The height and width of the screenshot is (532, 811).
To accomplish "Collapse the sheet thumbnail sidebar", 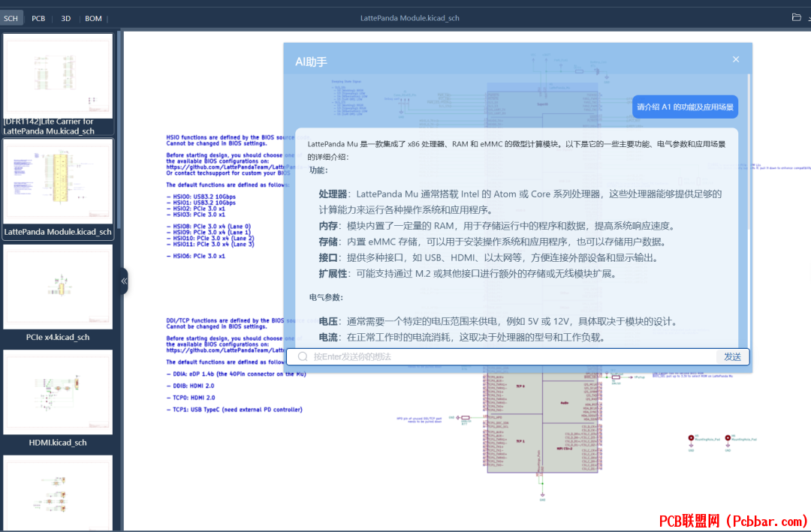I will coord(124,281).
